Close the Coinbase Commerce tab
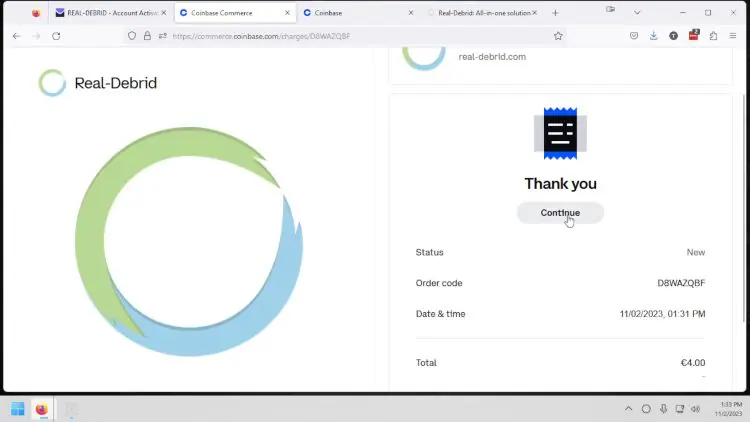750x422 pixels. pos(287,13)
